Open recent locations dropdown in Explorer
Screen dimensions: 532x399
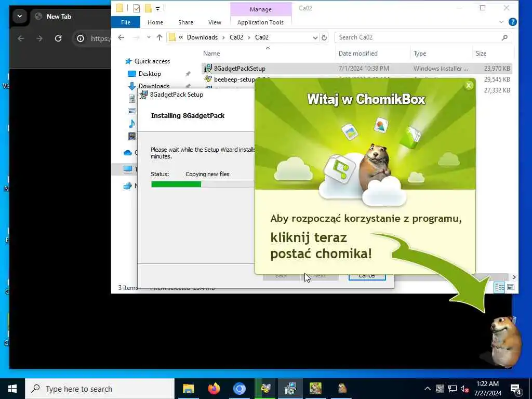149,37
